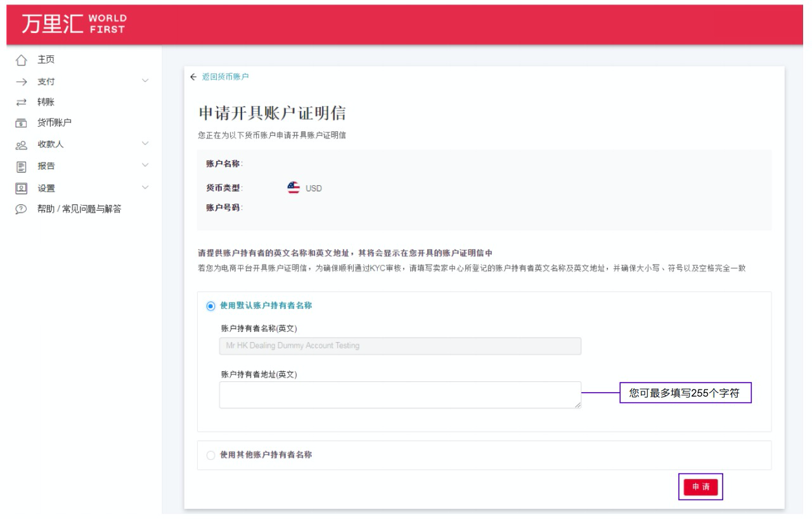Open 帮助 / 常见问题与解答

[x=79, y=209]
